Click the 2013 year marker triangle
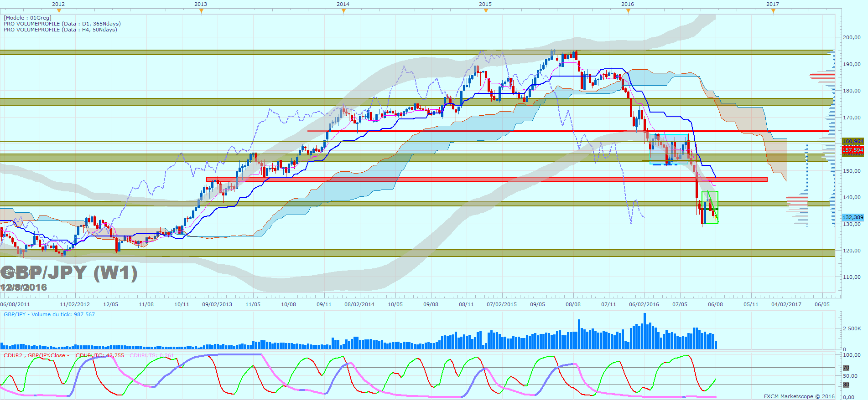This screenshot has width=868, height=400. tap(201, 11)
